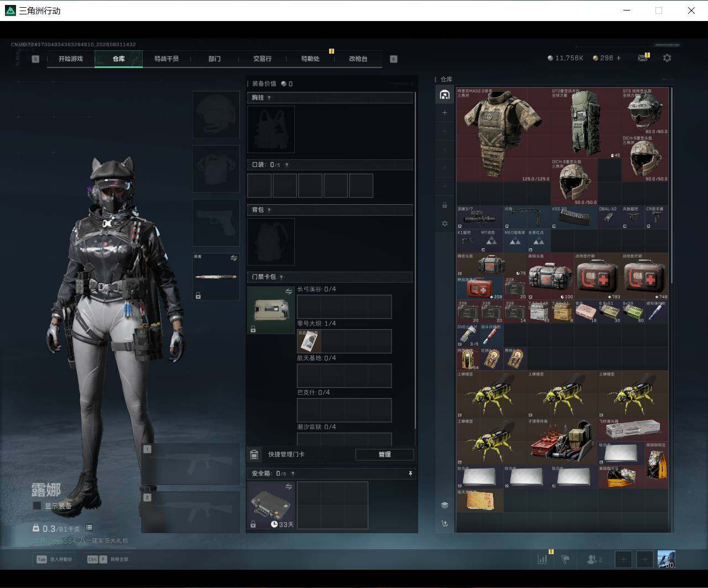
Task: Click the 潮汐监狱: 0/4 label
Action: point(316,427)
